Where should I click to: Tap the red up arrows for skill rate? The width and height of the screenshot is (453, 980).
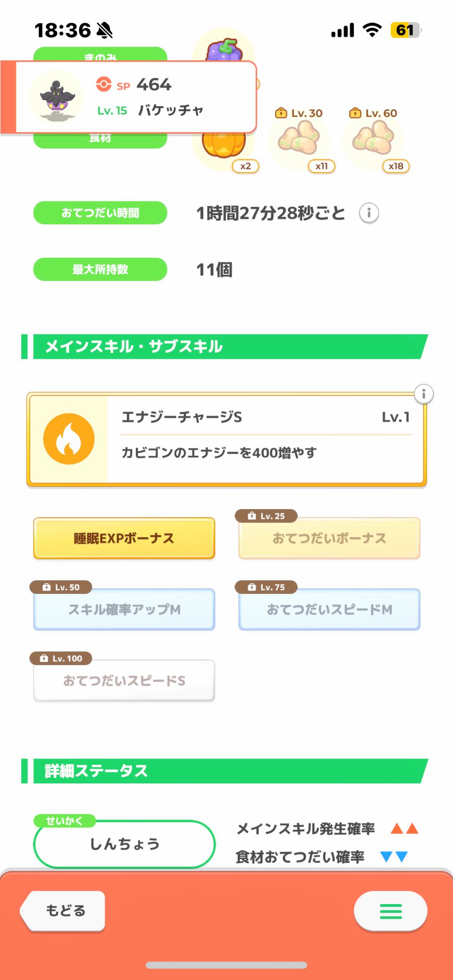(404, 829)
